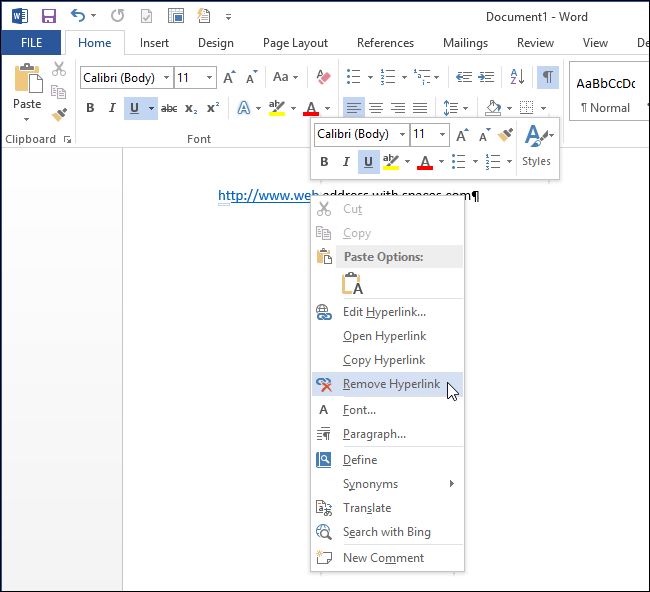The width and height of the screenshot is (650, 592).
Task: Toggle Underline in the ribbon Font group
Action: point(134,109)
